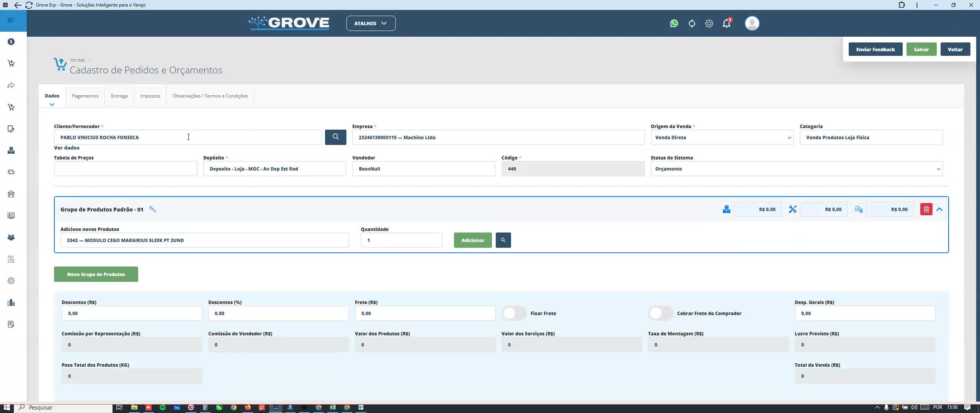
Task: Open user profile avatar
Action: point(752,23)
